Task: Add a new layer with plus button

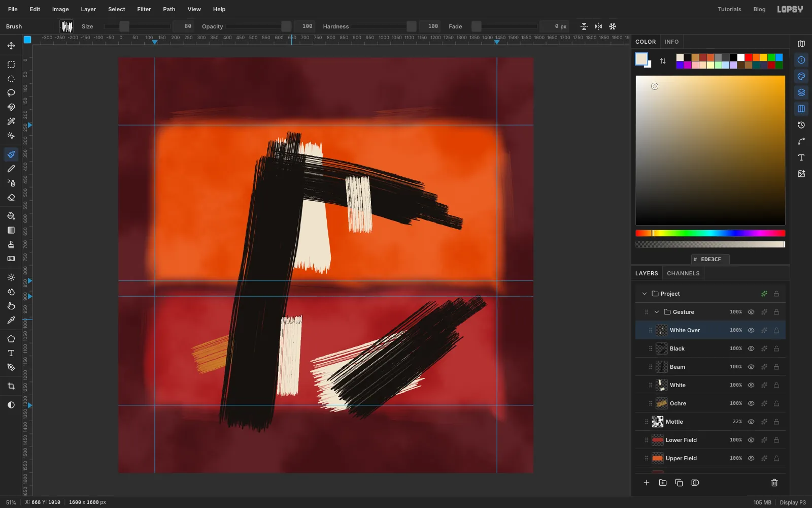Action: [x=647, y=483]
